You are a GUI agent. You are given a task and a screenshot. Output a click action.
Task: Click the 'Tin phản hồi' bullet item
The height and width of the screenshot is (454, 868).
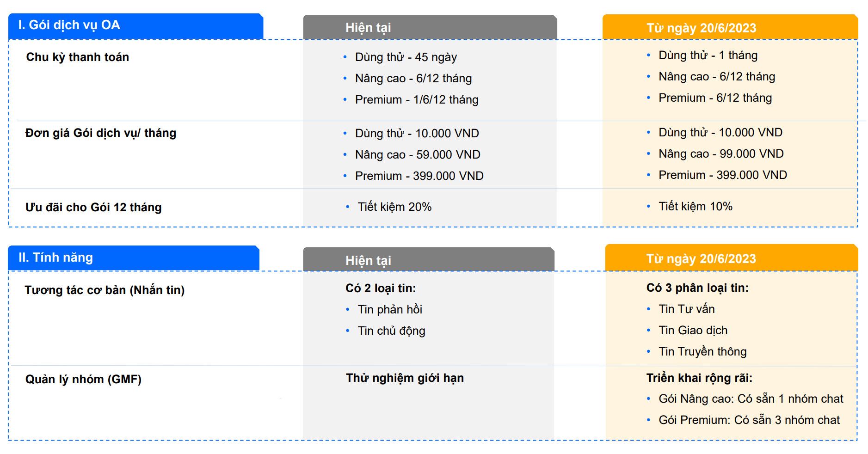390,309
